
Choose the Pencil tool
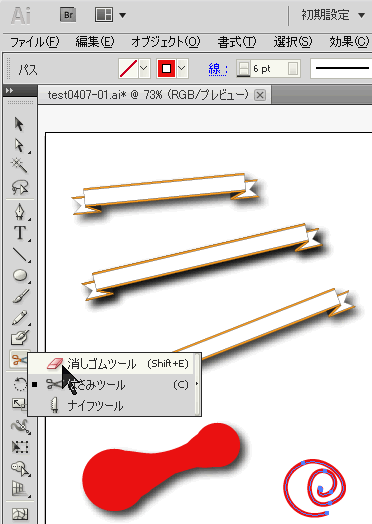20,317
